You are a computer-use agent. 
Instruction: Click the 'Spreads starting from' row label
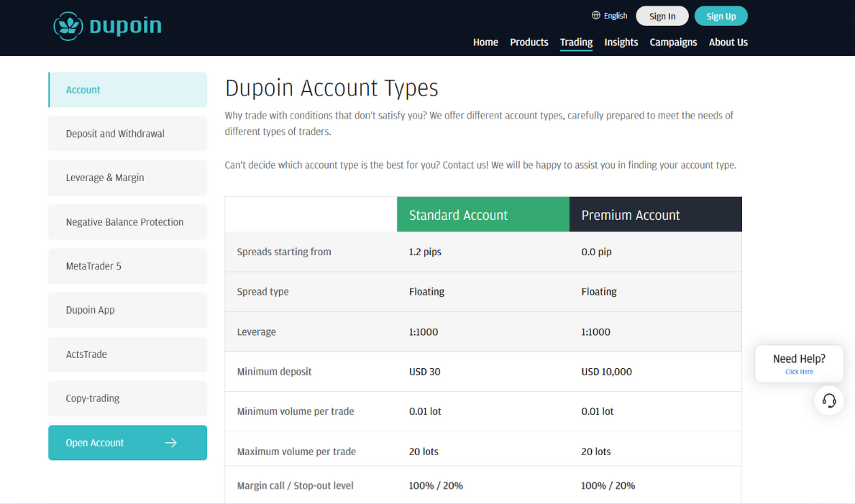click(x=284, y=252)
